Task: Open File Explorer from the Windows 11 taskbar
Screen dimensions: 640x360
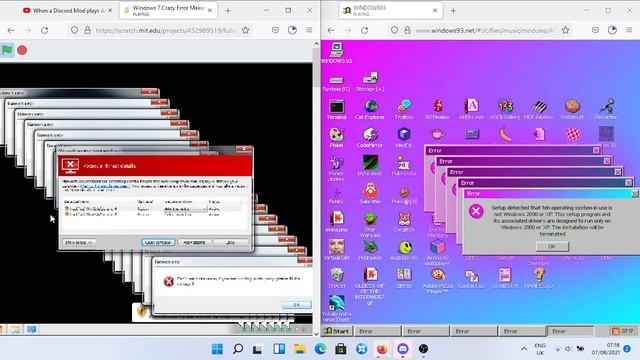Action: (x=300, y=349)
